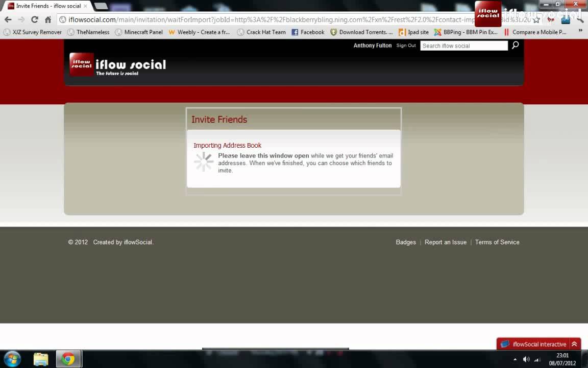Open the iflowSocial interactive chat bar

click(x=539, y=344)
